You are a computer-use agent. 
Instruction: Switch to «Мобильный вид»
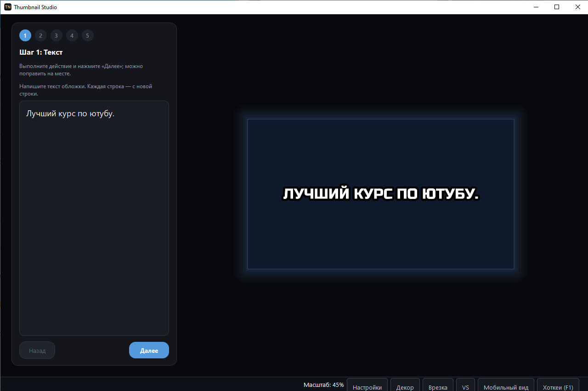(x=506, y=385)
